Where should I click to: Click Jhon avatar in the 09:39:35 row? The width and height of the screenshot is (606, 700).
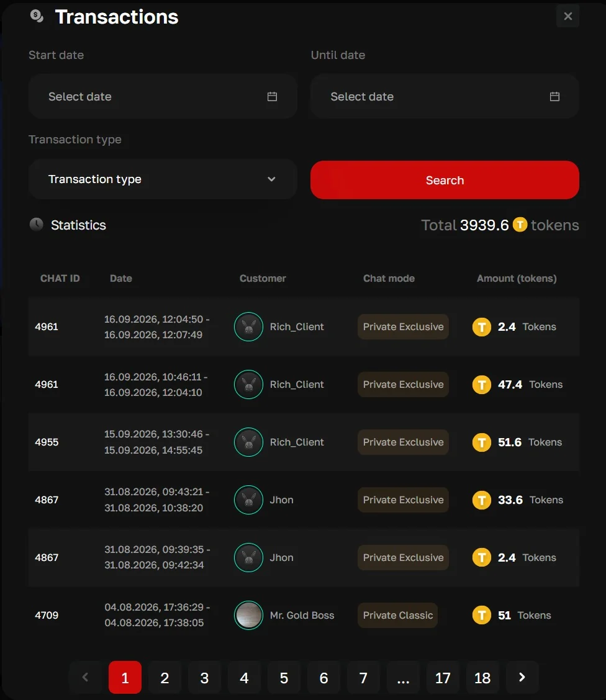click(x=248, y=558)
